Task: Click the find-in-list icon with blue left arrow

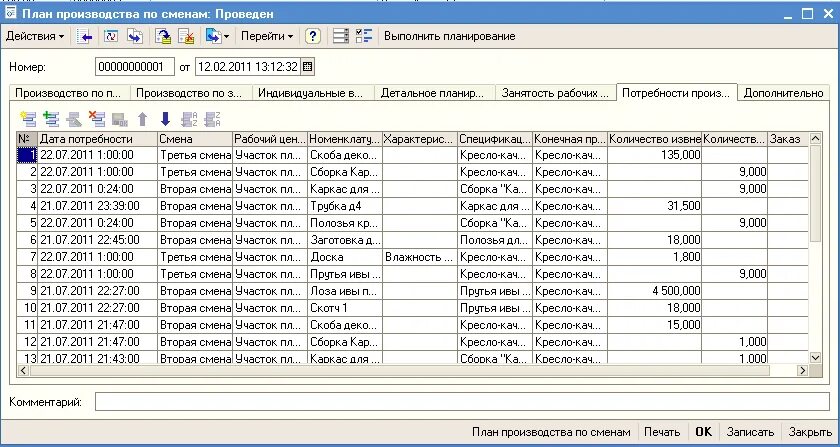Action: tap(84, 36)
